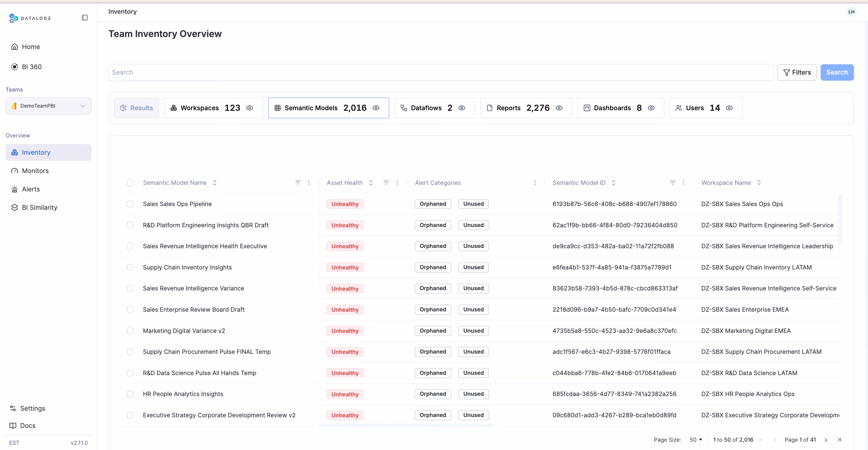
Task: Open BI Similarity in sidebar
Action: (x=49, y=207)
